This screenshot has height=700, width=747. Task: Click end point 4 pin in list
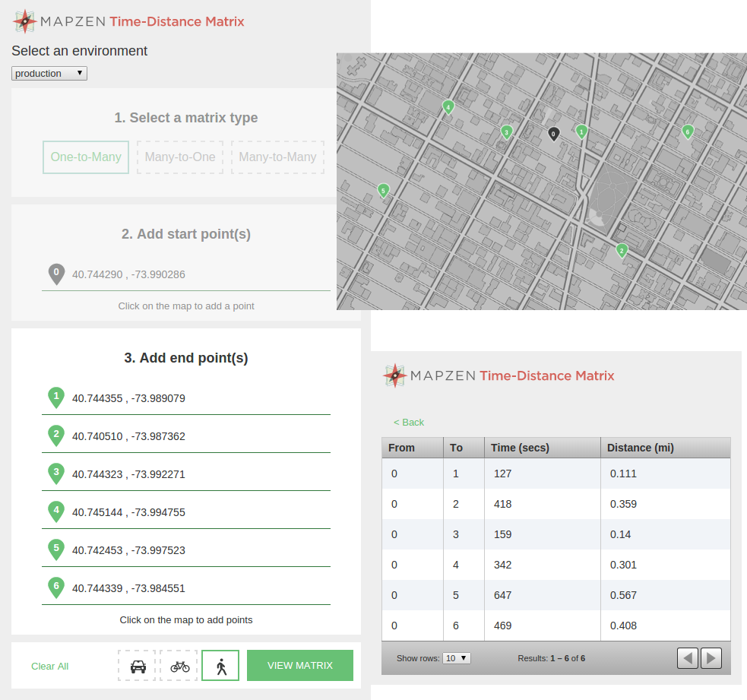point(56,512)
